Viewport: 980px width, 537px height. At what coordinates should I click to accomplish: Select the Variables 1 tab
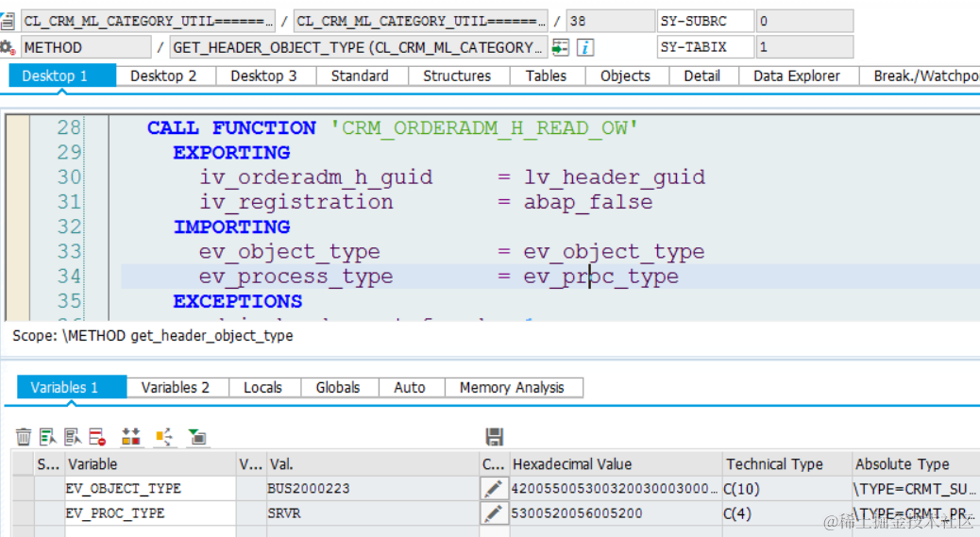click(x=71, y=387)
